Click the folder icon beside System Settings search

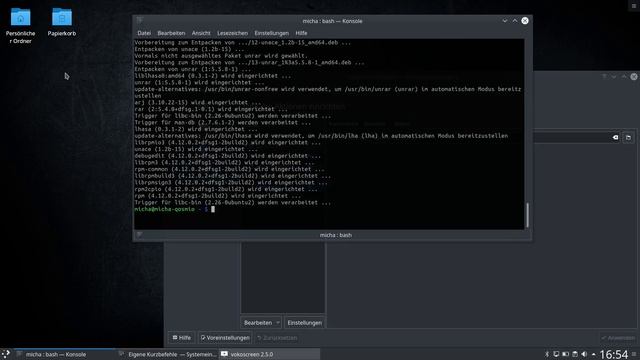628,138
